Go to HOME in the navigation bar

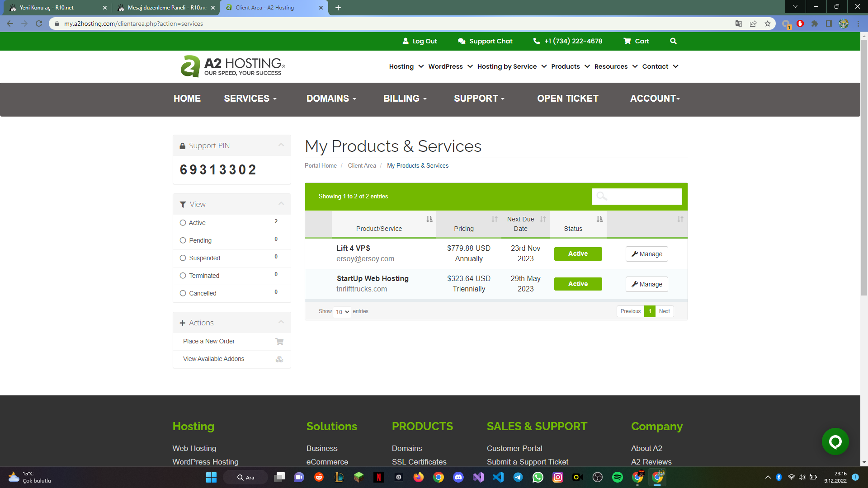[x=187, y=99]
